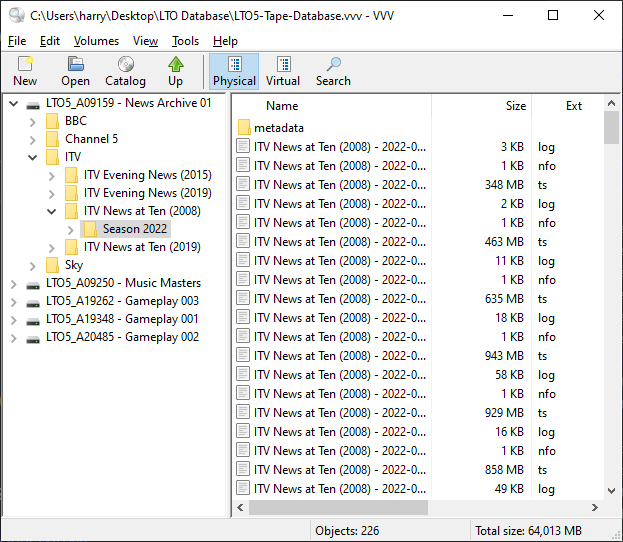The image size is (623, 542).
Task: Open the Tools menu
Action: (x=185, y=41)
